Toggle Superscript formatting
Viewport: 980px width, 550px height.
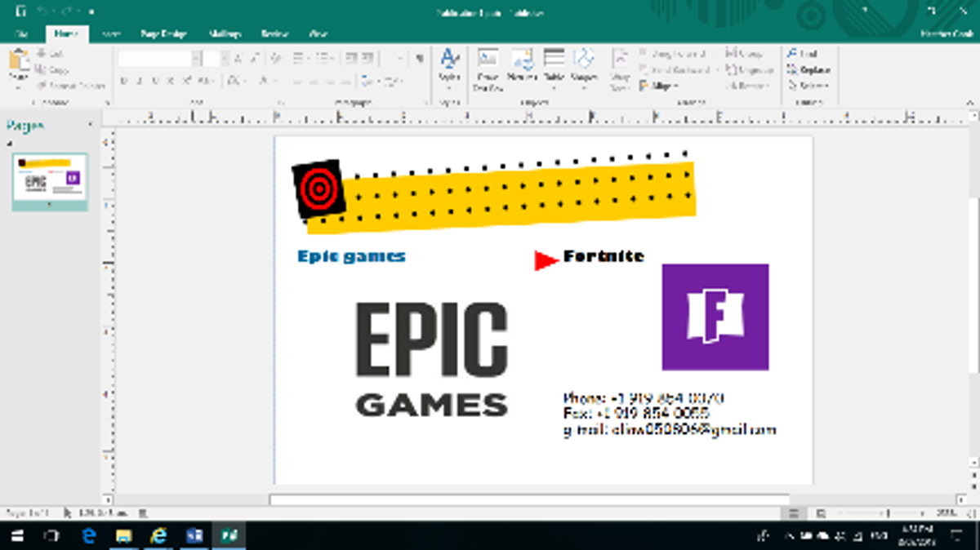pyautogui.click(x=186, y=81)
